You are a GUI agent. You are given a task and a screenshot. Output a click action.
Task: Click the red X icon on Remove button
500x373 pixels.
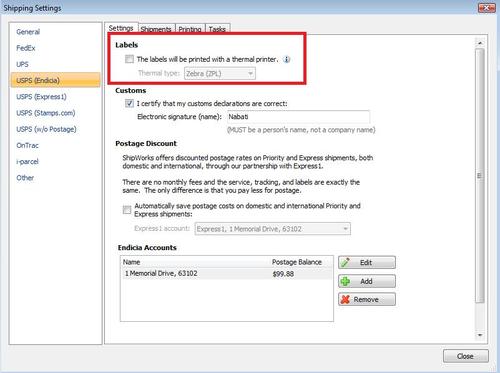click(346, 299)
